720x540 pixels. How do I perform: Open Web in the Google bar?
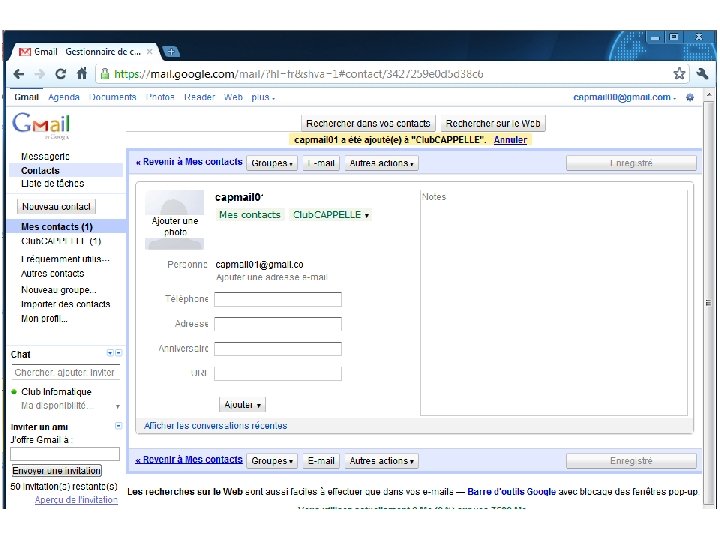(x=233, y=97)
